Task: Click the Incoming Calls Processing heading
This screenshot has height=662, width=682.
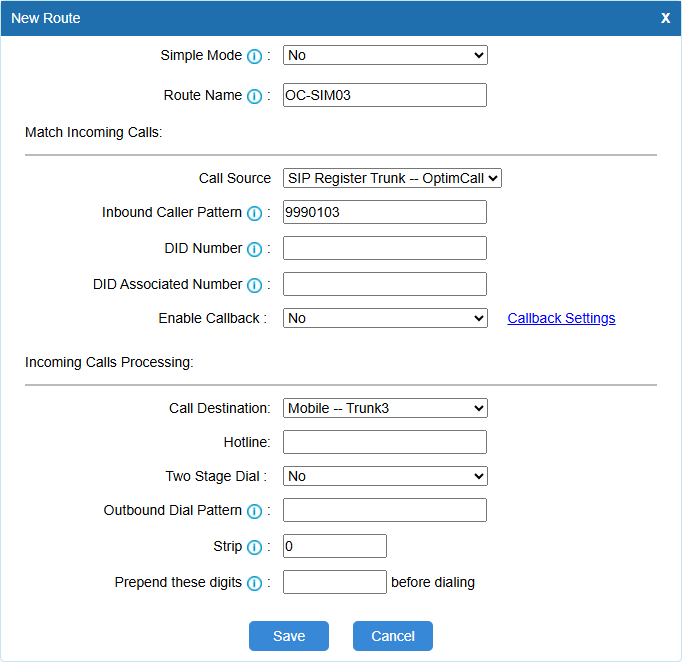Action: pyautogui.click(x=109, y=362)
